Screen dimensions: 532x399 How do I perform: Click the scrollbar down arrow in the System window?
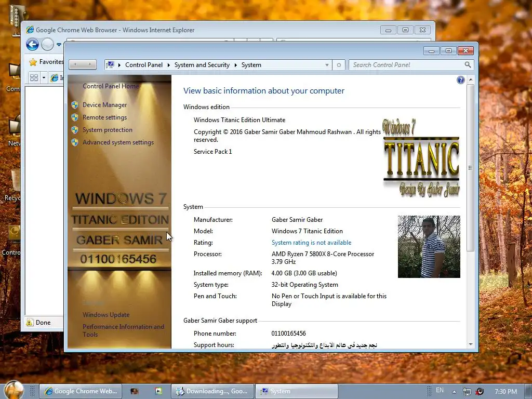coord(471,344)
